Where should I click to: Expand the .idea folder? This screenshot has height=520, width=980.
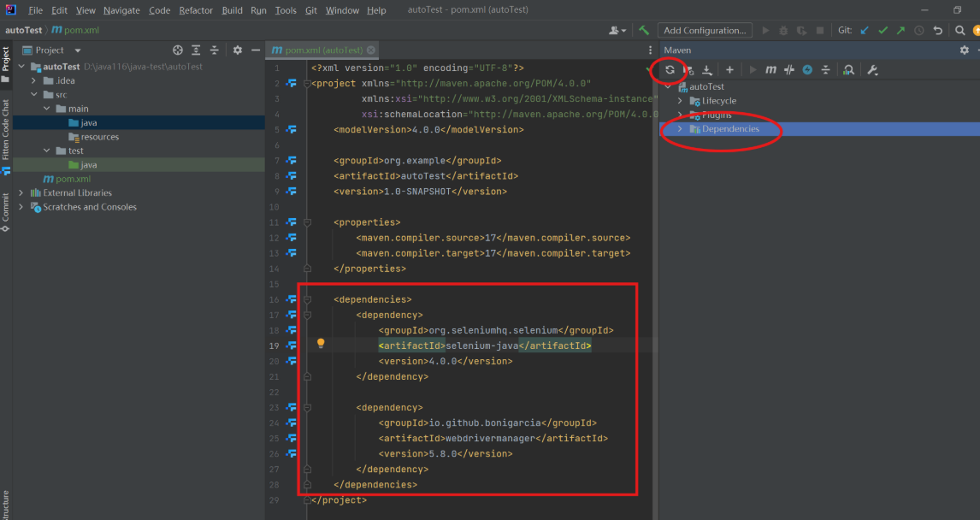(x=34, y=80)
